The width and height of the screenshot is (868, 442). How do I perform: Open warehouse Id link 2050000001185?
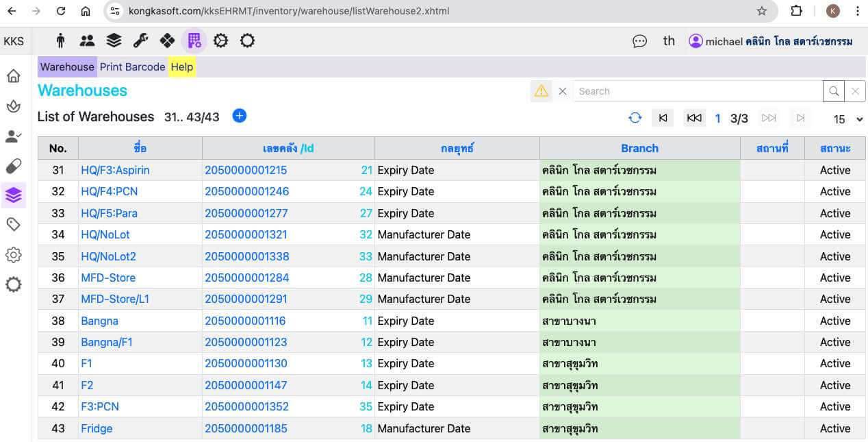coord(246,428)
